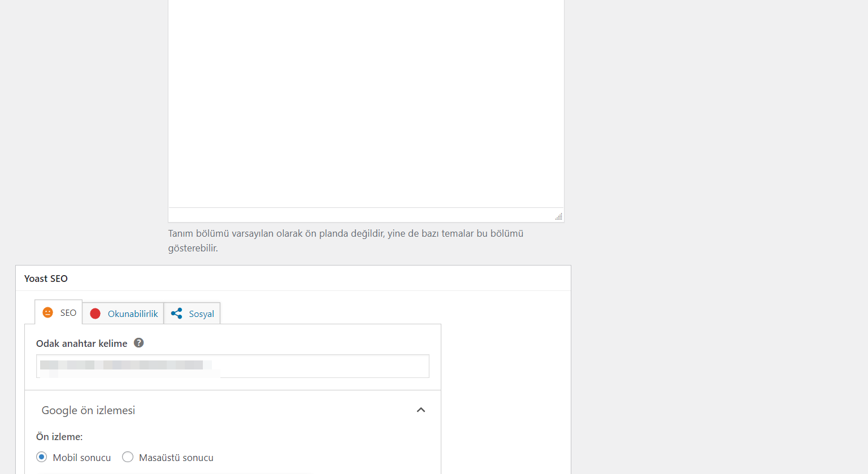Select the Mobil sonucu radio button
Screen dimensions: 868x474
point(41,456)
